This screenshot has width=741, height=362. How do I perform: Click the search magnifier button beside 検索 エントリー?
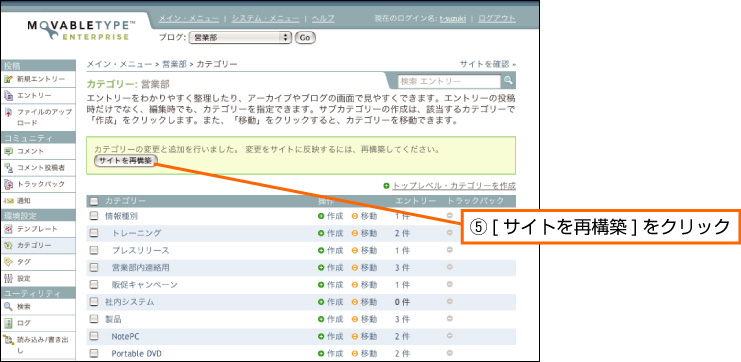508,81
